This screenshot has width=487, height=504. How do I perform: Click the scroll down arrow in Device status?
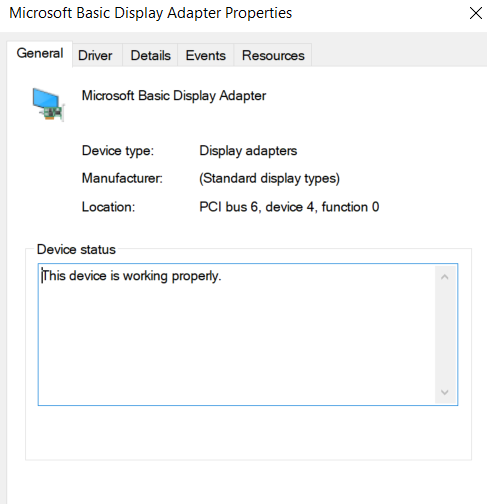[445, 392]
